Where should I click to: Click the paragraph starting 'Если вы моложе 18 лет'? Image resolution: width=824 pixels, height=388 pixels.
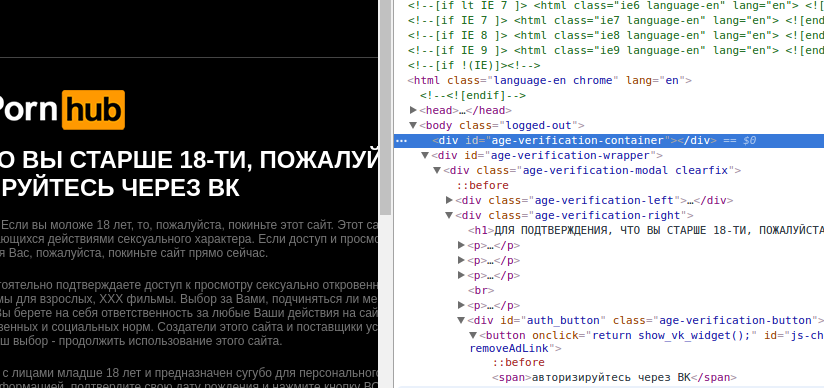189,239
